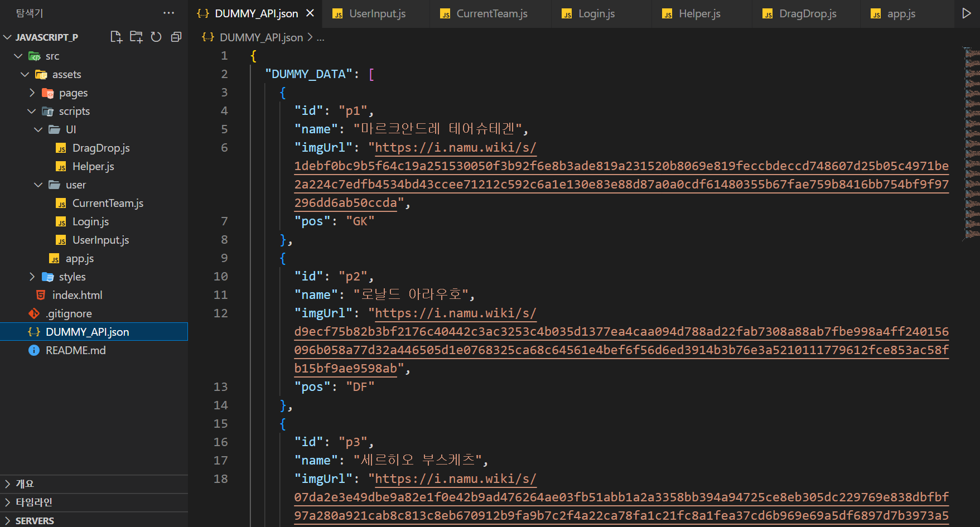This screenshot has height=527, width=980.
Task: Click the JS icon beside app.js in tree
Action: pyautogui.click(x=54, y=259)
